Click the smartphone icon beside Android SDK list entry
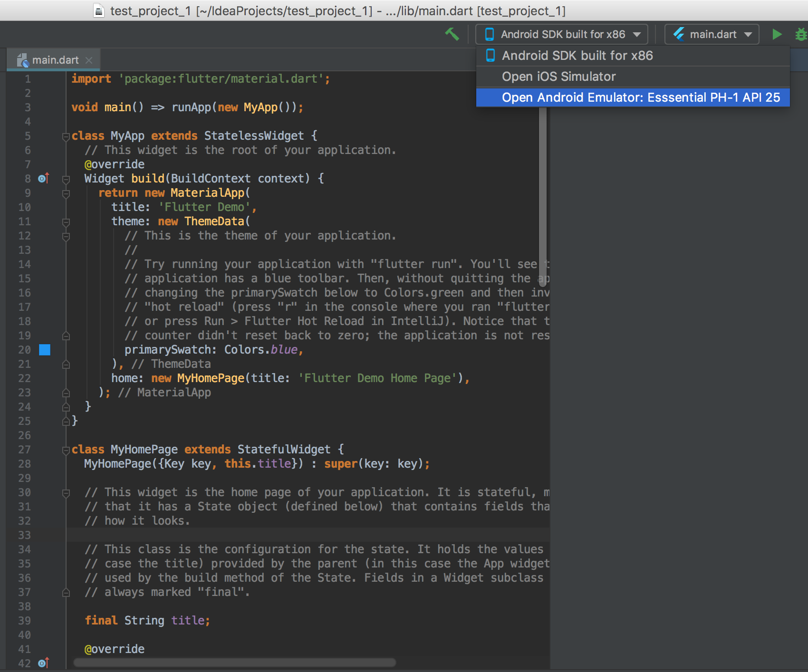This screenshot has width=808, height=672. [490, 55]
